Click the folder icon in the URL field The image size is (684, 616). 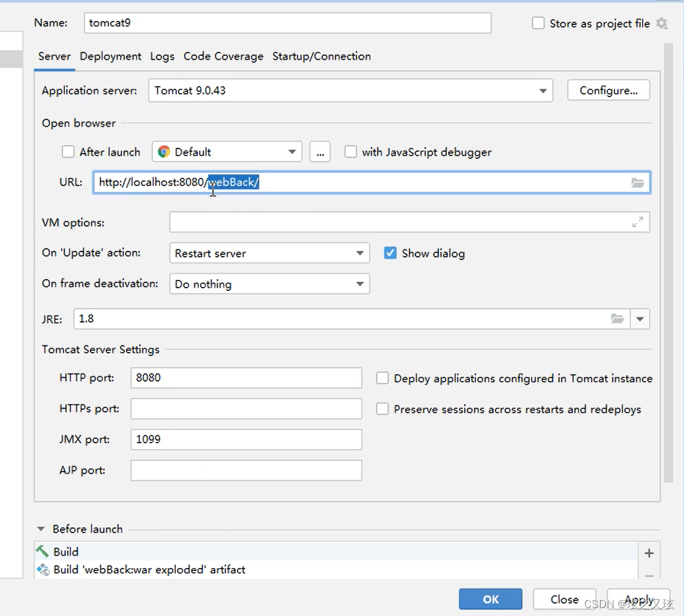[x=637, y=183]
